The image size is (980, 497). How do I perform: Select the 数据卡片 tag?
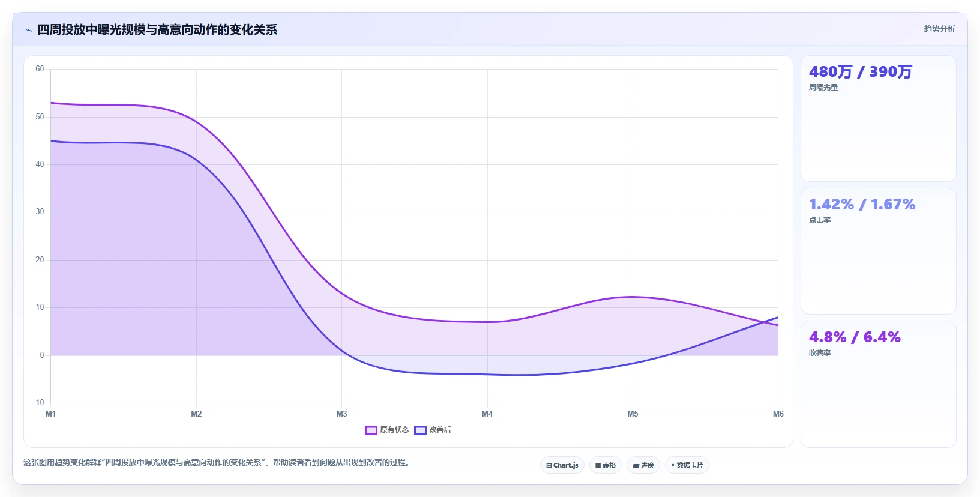tap(687, 465)
